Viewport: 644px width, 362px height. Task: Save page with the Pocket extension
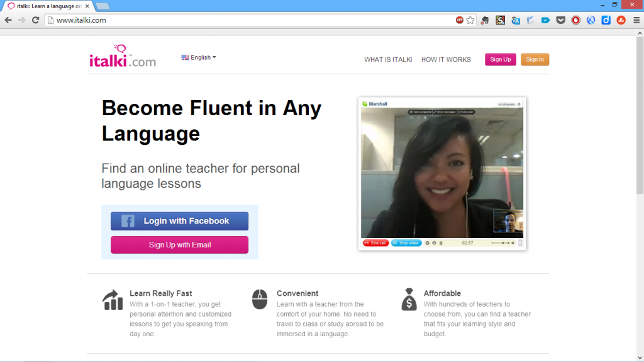pyautogui.click(x=560, y=20)
